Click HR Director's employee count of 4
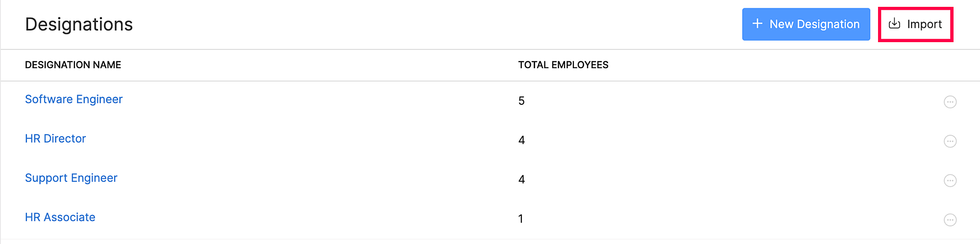 pos(521,140)
